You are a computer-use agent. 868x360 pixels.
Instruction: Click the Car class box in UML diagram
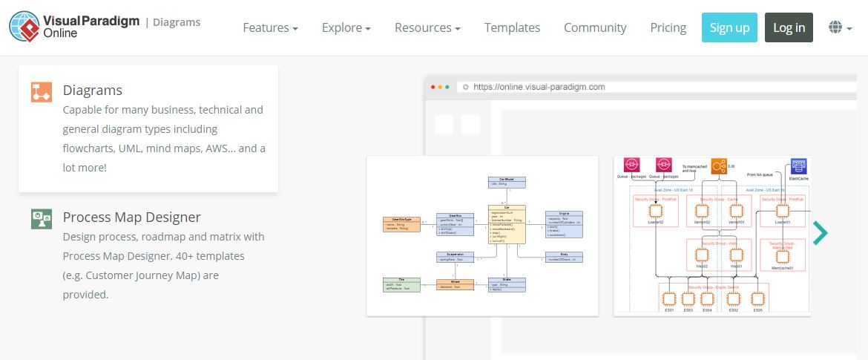pyautogui.click(x=507, y=224)
